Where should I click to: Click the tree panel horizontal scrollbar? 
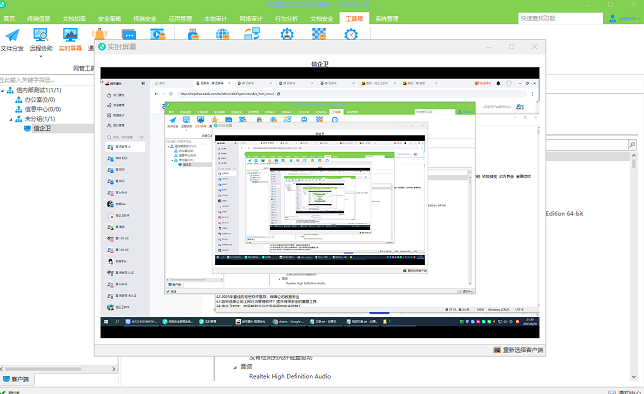pyautogui.click(x=58, y=369)
